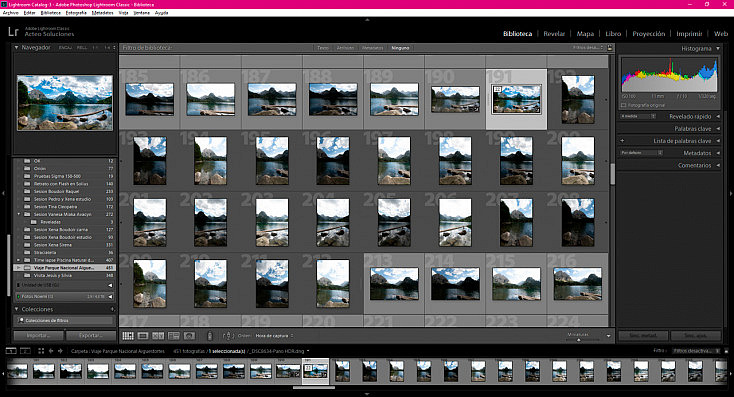734x397 pixels.
Task: Expand Lista de palabras clave panel
Action: pyautogui.click(x=718, y=140)
